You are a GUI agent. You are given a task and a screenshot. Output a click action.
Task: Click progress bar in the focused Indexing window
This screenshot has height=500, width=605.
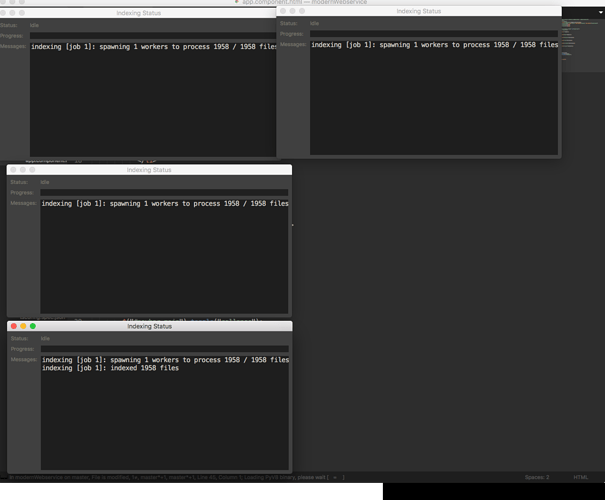164,349
